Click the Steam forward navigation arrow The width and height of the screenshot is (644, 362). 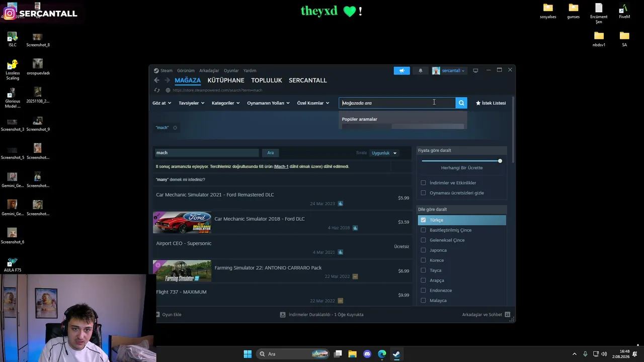tap(168, 80)
